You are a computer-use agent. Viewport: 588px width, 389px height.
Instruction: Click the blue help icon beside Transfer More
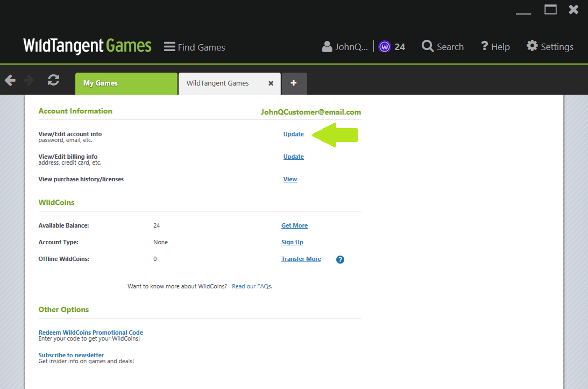pos(340,259)
